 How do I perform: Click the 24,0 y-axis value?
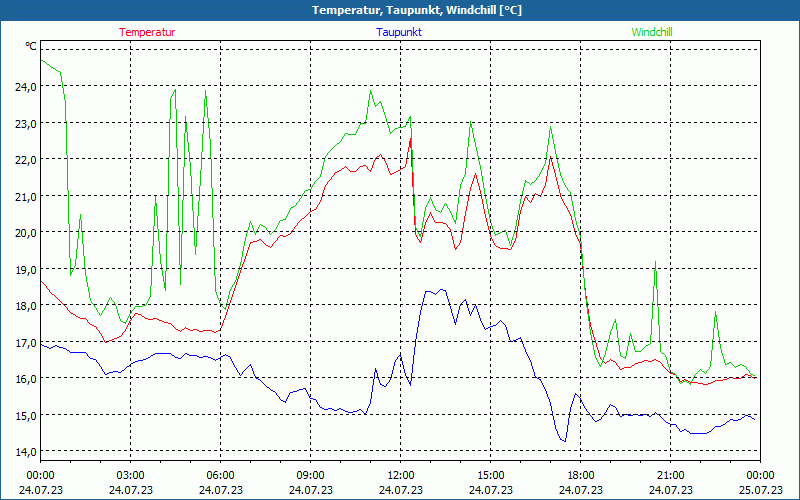(26, 87)
